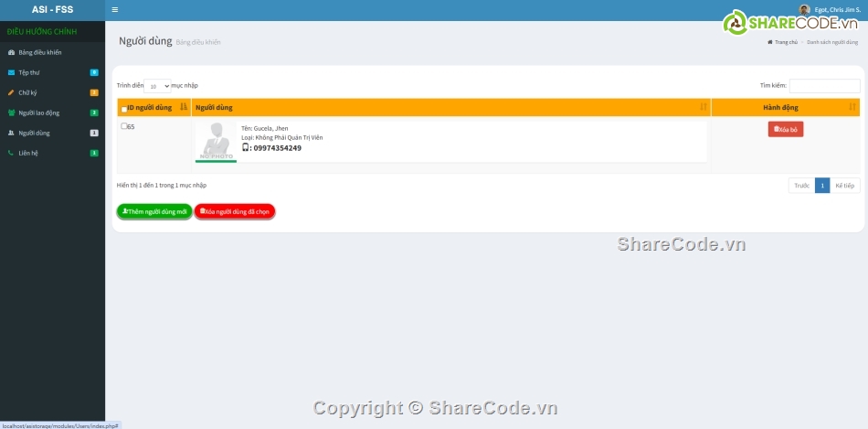Click Tệp thư blue count badge

94,72
